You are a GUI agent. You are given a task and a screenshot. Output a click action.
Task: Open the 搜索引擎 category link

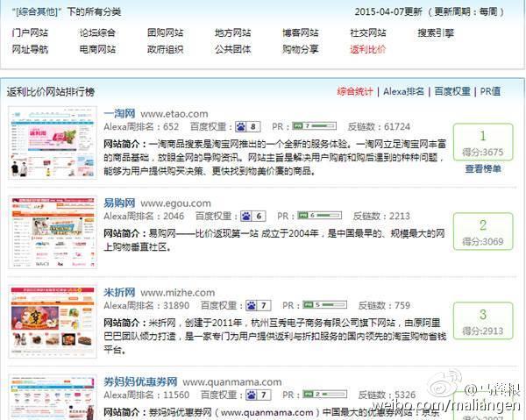click(436, 32)
